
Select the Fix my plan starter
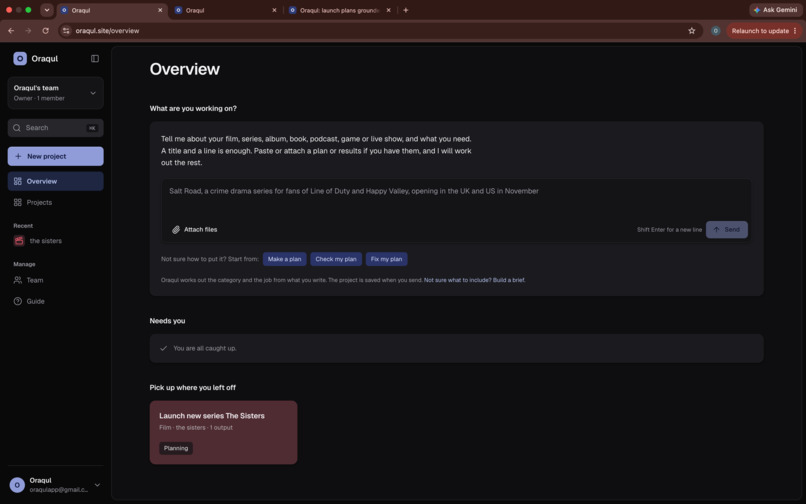click(x=386, y=259)
